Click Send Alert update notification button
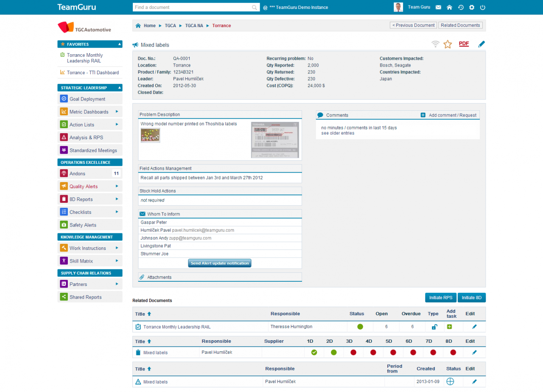The height and width of the screenshot is (392, 543). point(220,263)
